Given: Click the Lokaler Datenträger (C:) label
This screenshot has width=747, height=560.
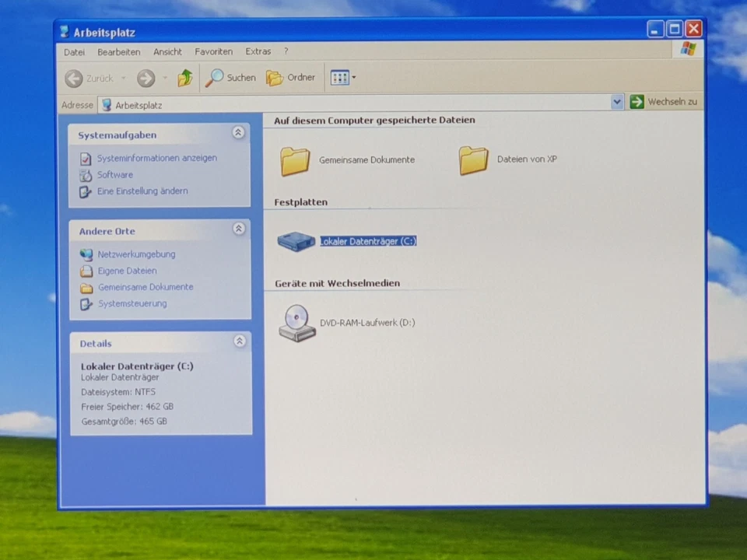Looking at the screenshot, I should point(368,241).
